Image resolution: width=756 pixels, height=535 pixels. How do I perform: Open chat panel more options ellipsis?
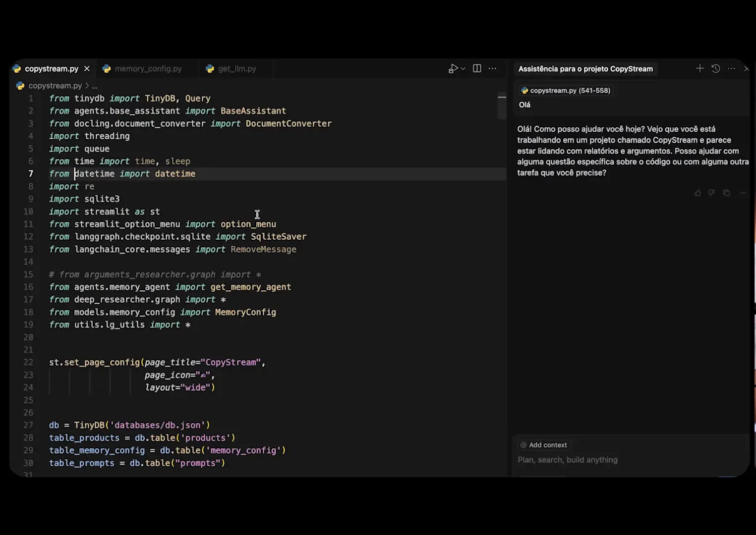click(731, 68)
